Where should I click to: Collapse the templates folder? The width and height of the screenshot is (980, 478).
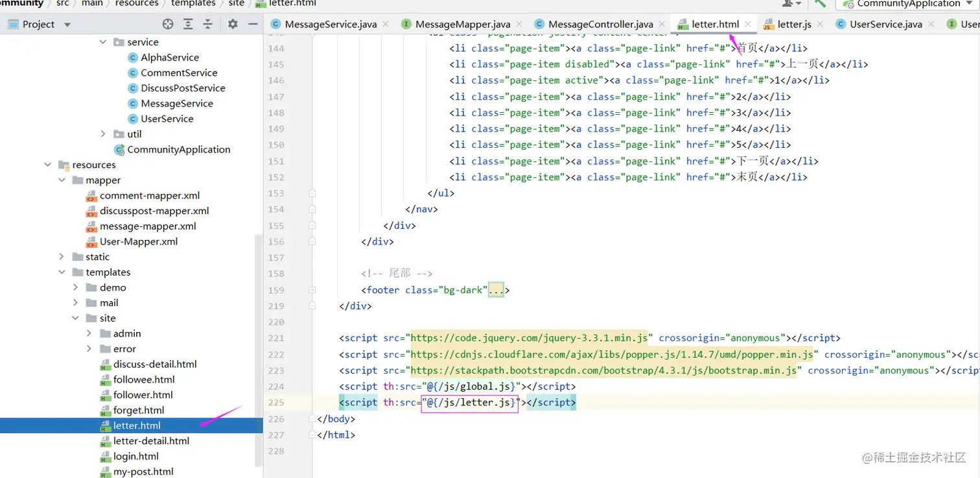point(62,272)
